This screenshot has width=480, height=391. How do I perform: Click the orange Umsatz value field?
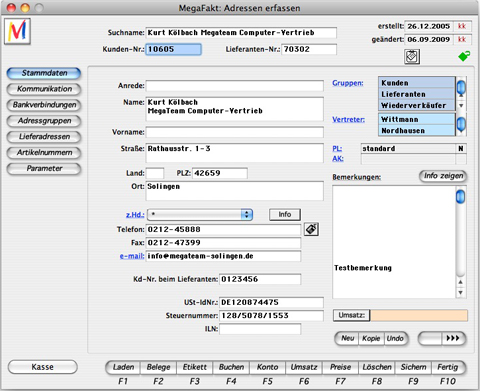tap(419, 315)
